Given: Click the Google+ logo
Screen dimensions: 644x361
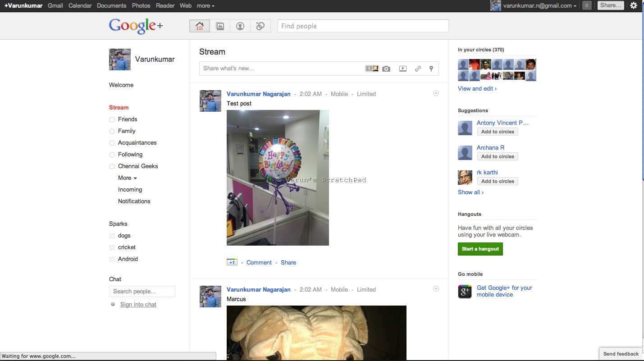Looking at the screenshot, I should (x=136, y=26).
